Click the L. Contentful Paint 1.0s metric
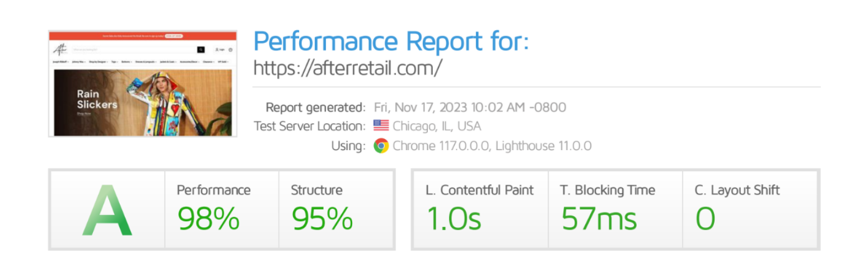868x280 pixels. tap(480, 209)
